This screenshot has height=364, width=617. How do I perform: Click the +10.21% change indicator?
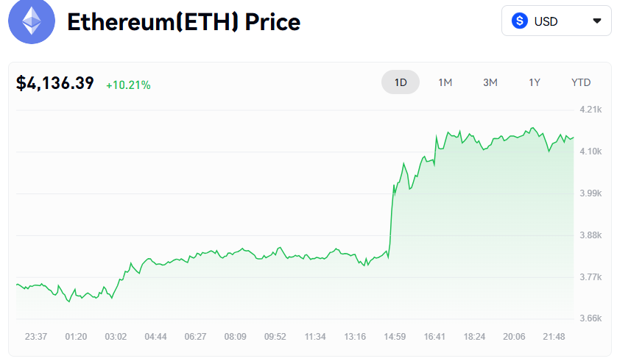tap(128, 85)
